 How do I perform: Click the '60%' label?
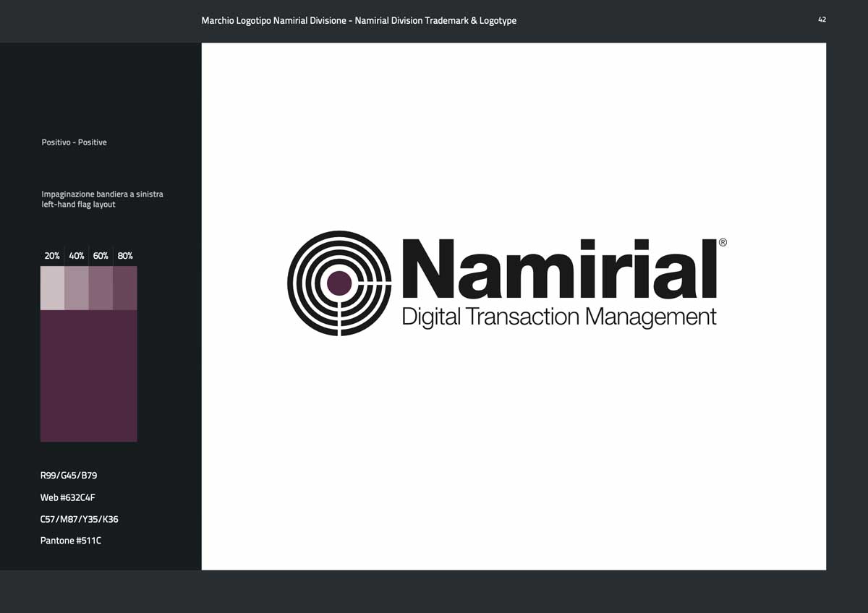pos(101,256)
